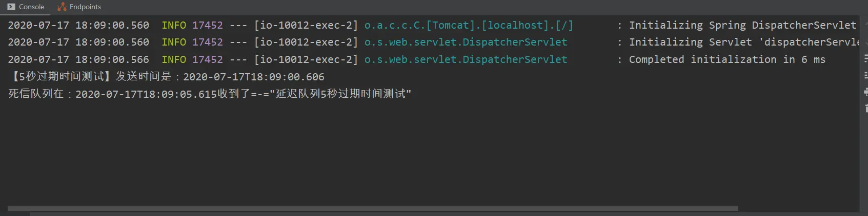
Task: Click the print console output icon
Action: pyautogui.click(x=865, y=92)
